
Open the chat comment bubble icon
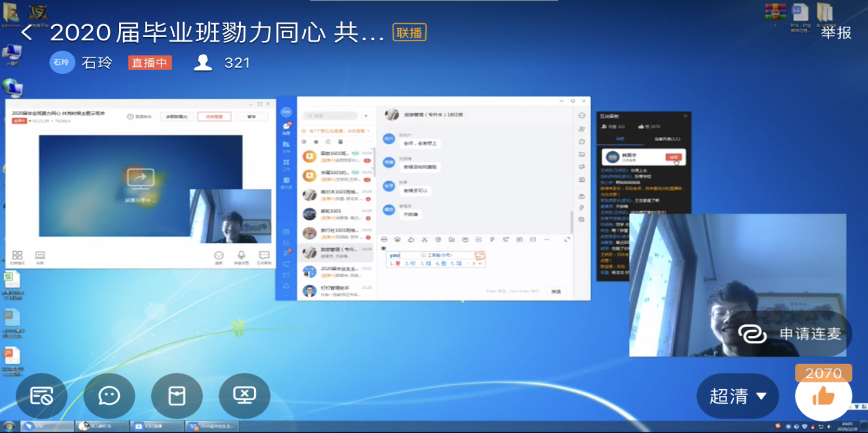tap(109, 395)
